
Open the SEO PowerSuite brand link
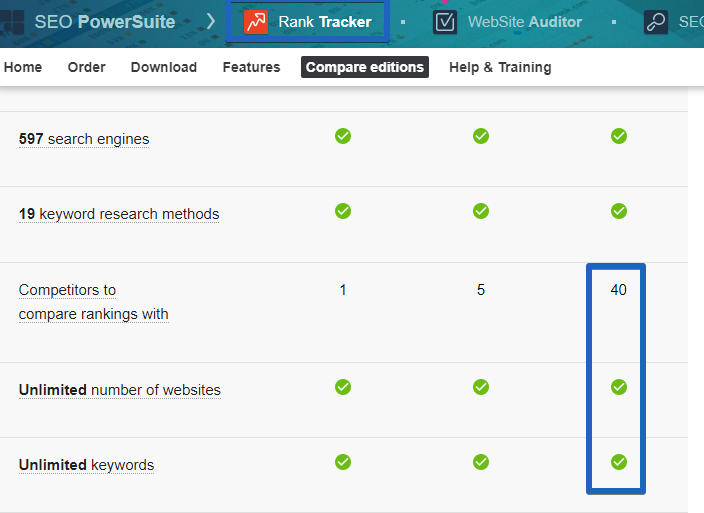click(x=105, y=22)
